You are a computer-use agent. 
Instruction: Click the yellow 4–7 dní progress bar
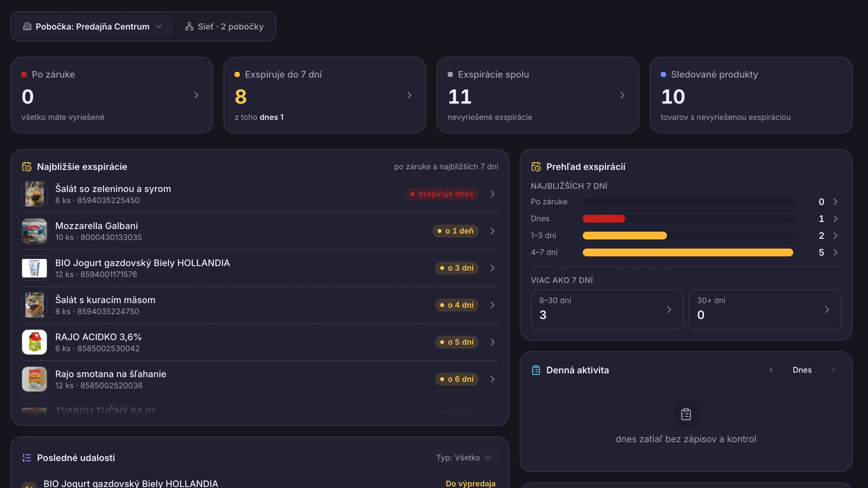[x=688, y=252]
